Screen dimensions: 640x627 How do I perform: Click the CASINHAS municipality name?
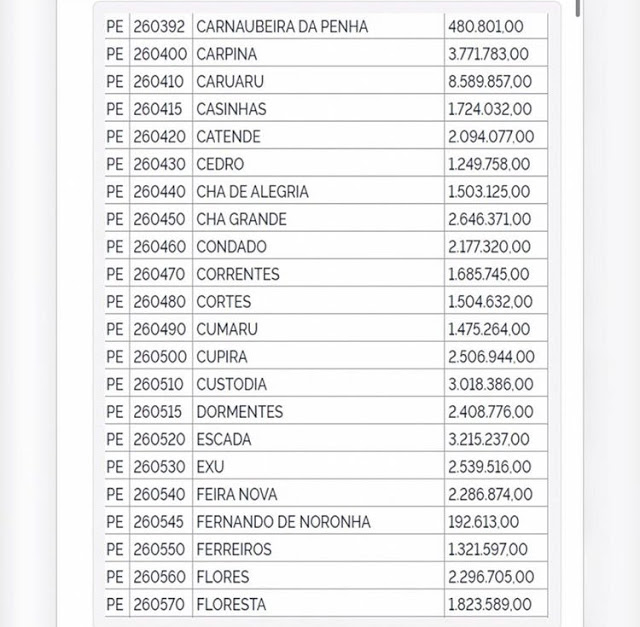click(x=231, y=109)
